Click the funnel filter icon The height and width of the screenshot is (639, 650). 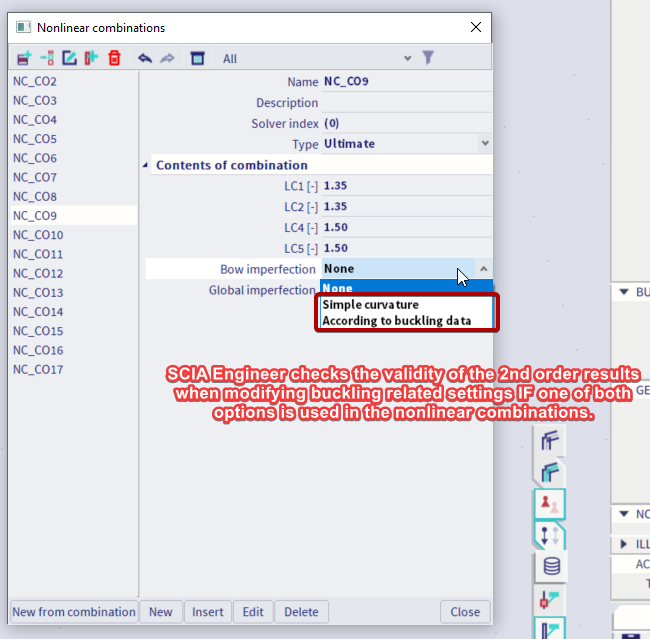click(428, 58)
